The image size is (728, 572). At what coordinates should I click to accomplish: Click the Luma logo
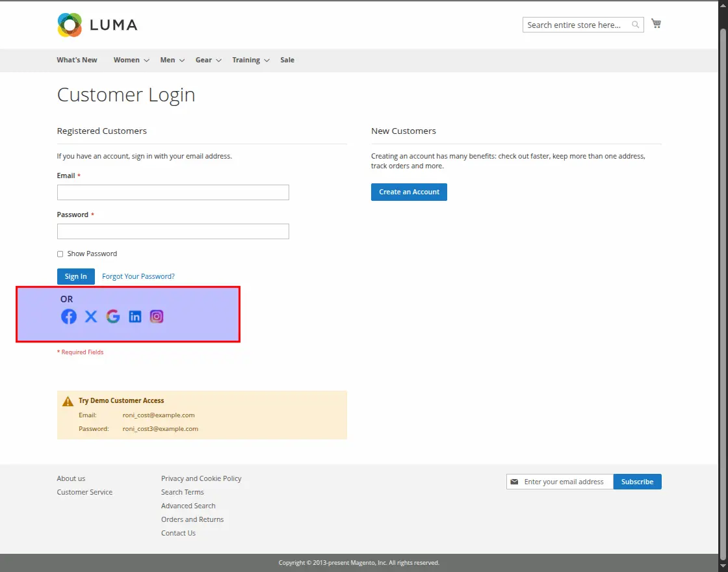(x=97, y=25)
